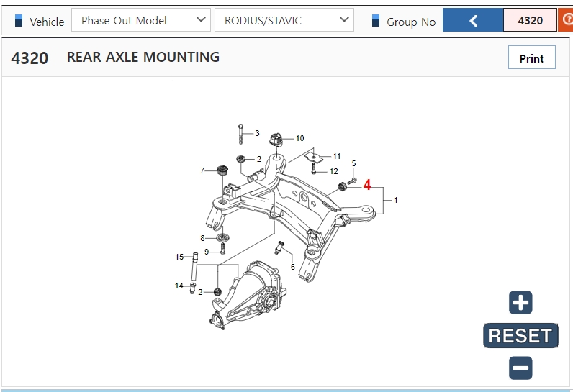Viewport: 573px width, 392px height.
Task: Open the RODIUS/STAVIC vehicle dropdown
Action: click(x=284, y=20)
